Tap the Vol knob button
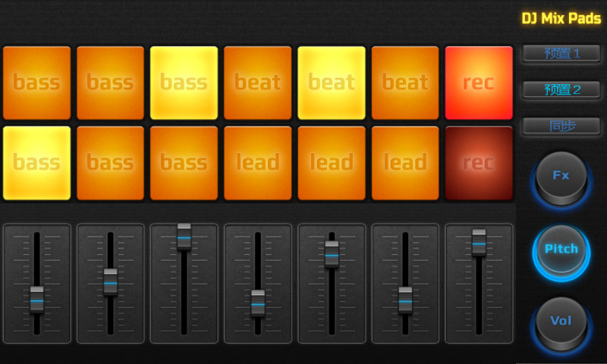607x364 pixels. click(x=561, y=321)
